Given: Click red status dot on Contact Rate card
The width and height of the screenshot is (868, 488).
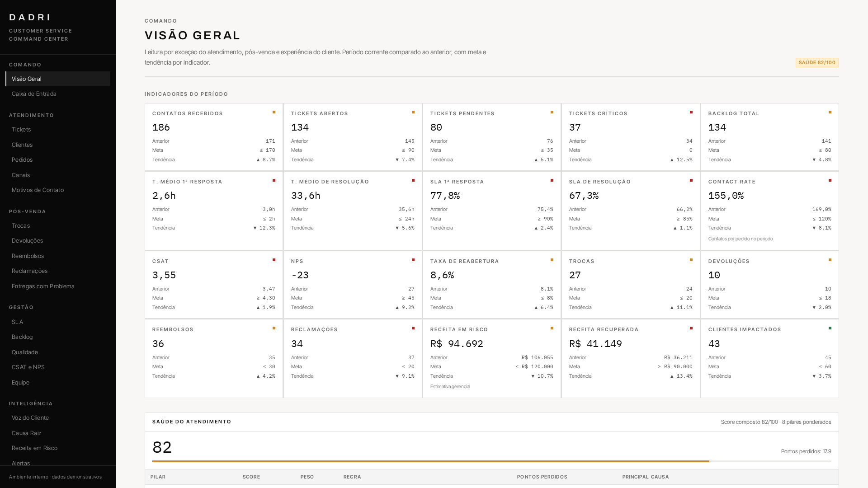Looking at the screenshot, I should 830,180.
